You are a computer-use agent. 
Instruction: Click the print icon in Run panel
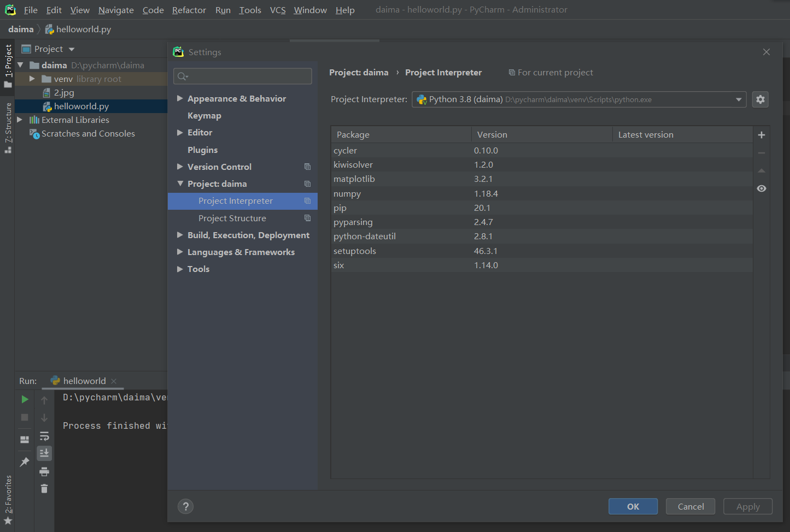(44, 471)
